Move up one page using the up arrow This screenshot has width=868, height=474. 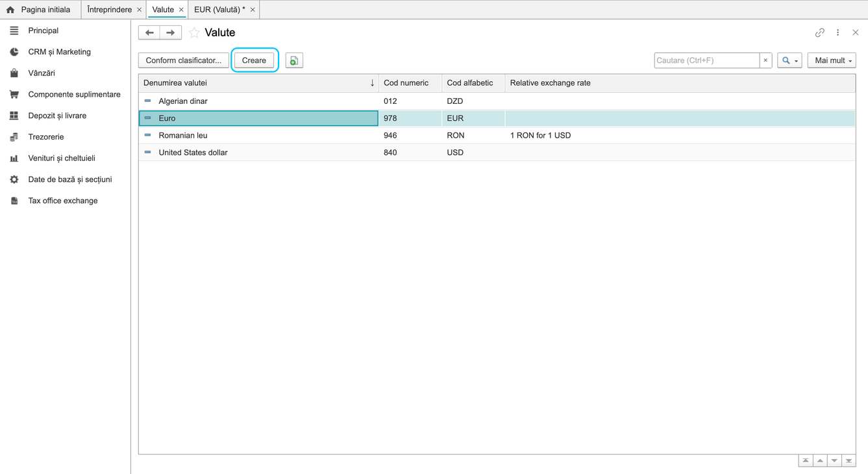coord(820,461)
